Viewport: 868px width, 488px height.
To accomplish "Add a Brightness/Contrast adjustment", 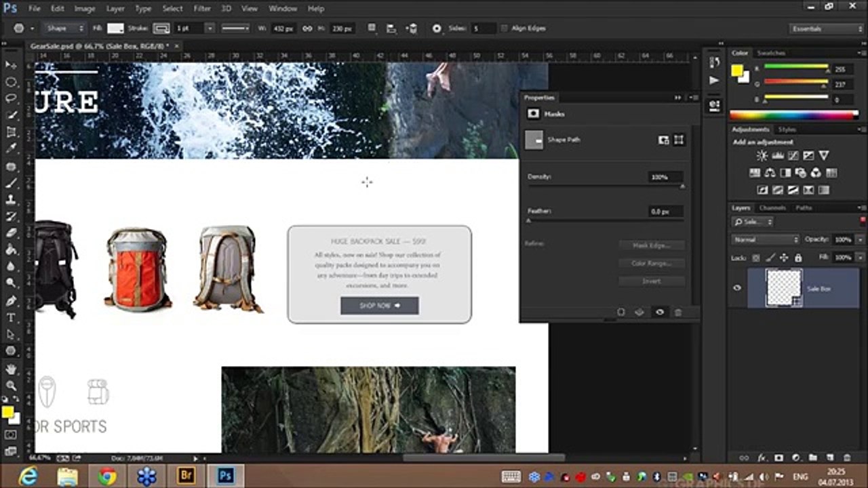I will [762, 156].
